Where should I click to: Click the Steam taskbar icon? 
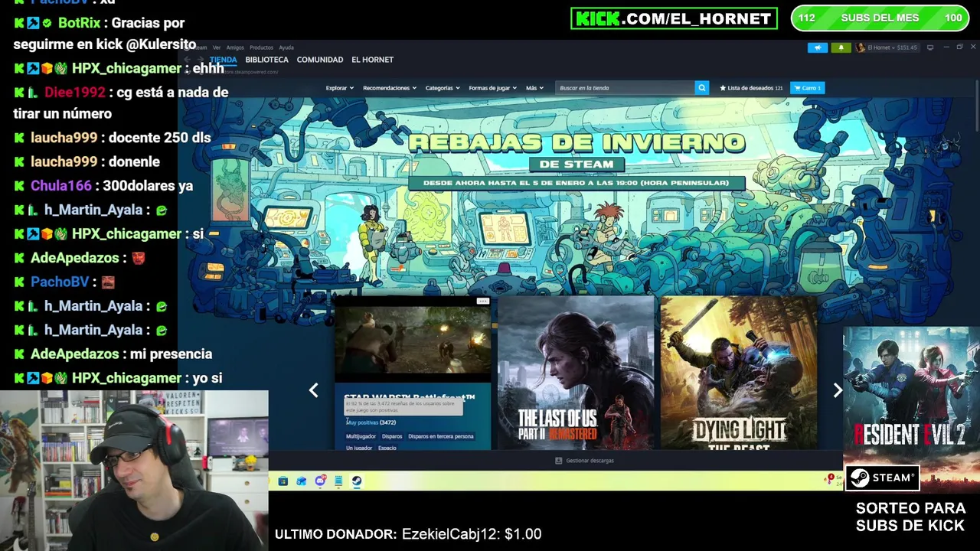pyautogui.click(x=357, y=481)
